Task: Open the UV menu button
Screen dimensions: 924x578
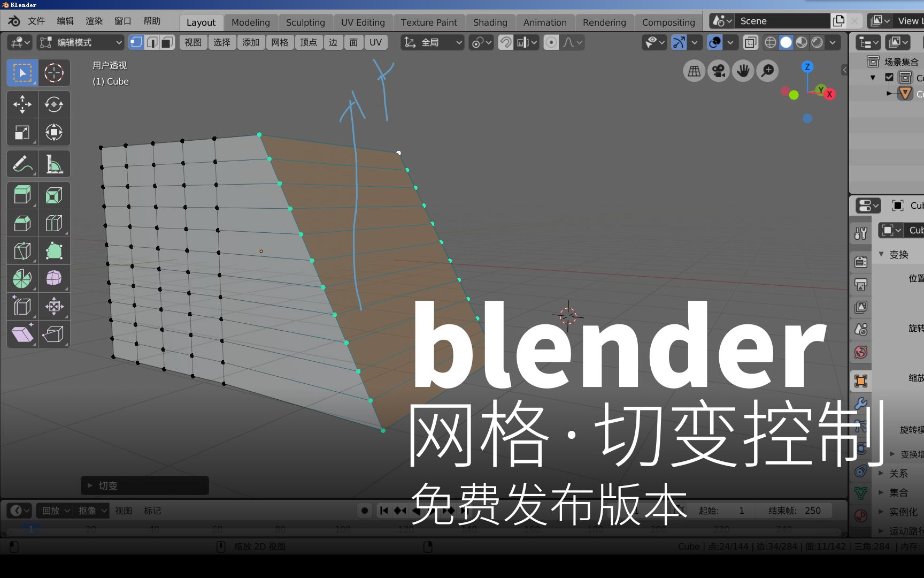Action: [376, 42]
